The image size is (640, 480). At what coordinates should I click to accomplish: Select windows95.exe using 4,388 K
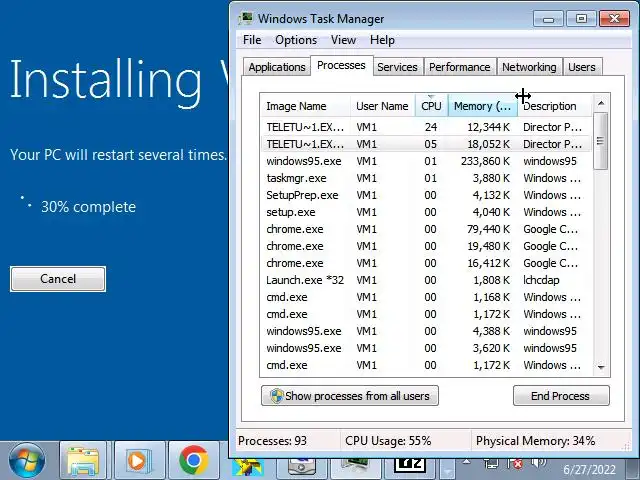point(426,331)
